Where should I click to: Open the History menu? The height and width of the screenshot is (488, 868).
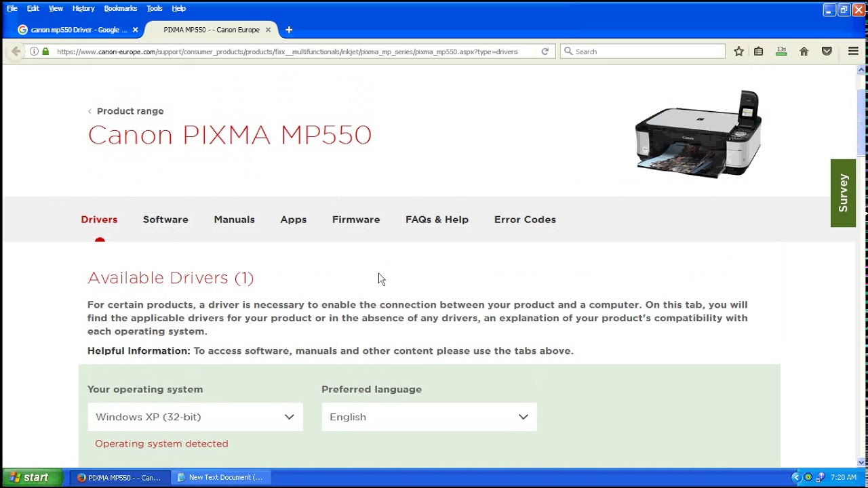coord(83,9)
